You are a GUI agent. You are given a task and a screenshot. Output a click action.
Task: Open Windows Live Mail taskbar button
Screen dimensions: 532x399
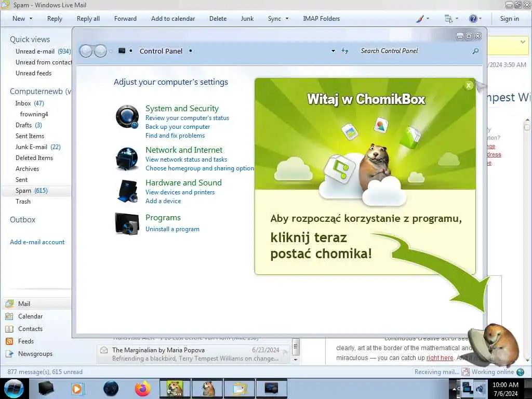pos(240,389)
